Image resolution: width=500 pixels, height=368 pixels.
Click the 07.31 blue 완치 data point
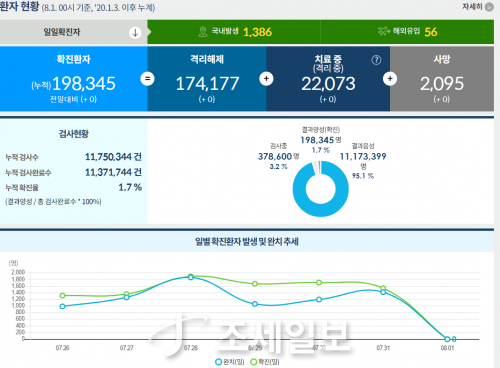click(383, 292)
